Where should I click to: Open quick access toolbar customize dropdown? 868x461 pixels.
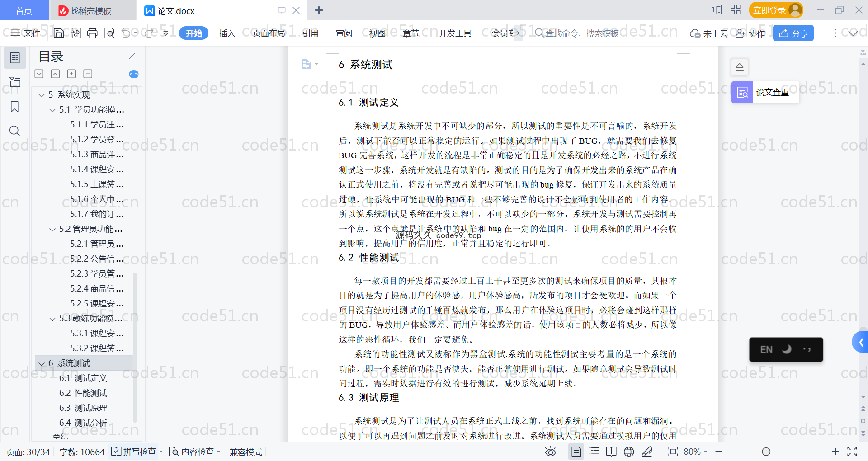click(166, 33)
